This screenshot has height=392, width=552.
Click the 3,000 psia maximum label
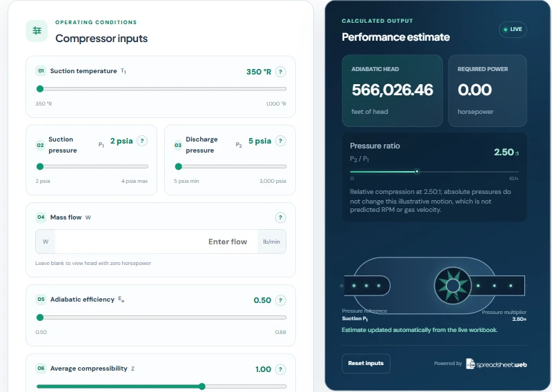point(273,181)
